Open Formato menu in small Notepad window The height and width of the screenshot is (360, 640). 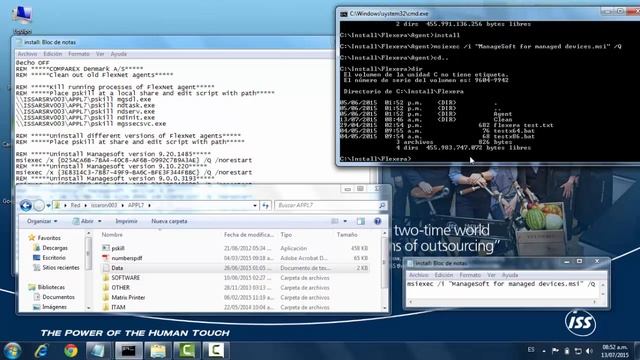(470, 275)
